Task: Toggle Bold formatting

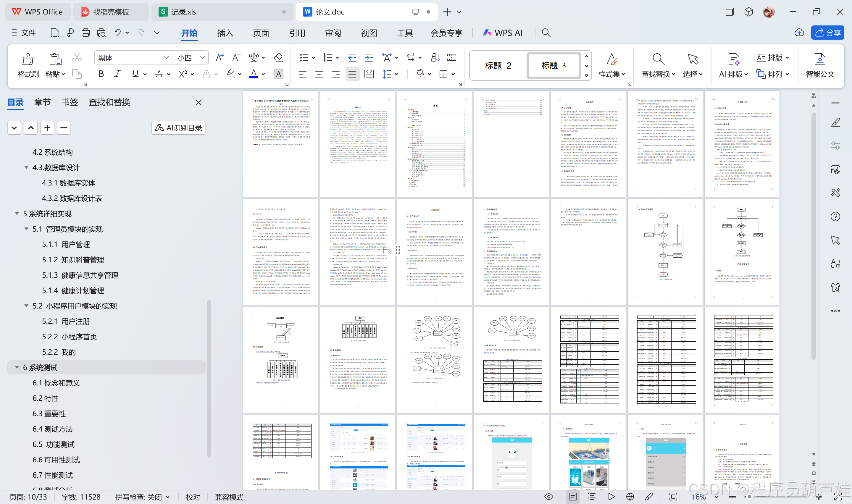Action: point(101,74)
